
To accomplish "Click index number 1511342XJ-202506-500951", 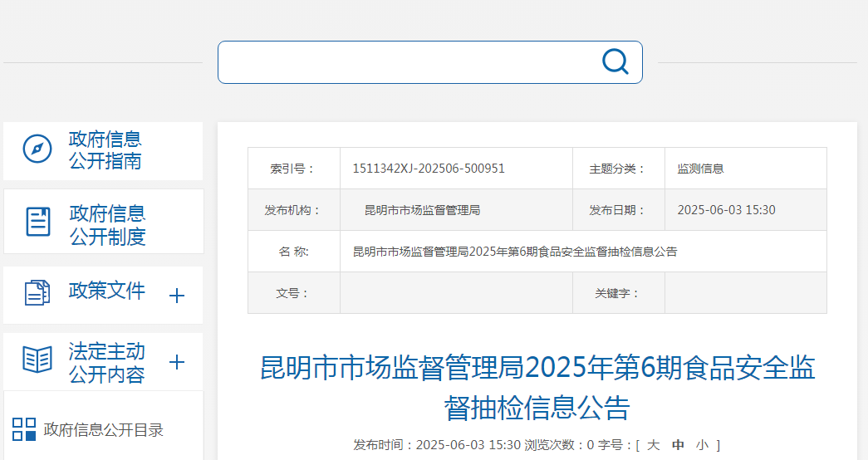I will tap(429, 169).
